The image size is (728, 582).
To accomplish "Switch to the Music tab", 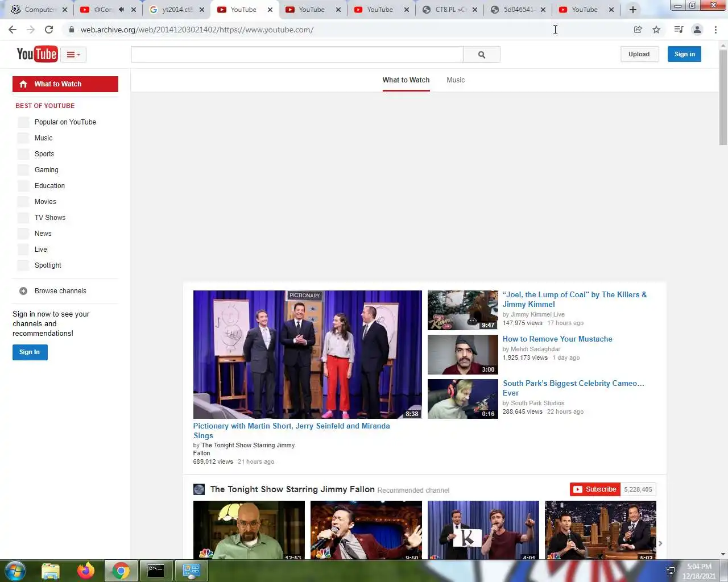I will [456, 80].
